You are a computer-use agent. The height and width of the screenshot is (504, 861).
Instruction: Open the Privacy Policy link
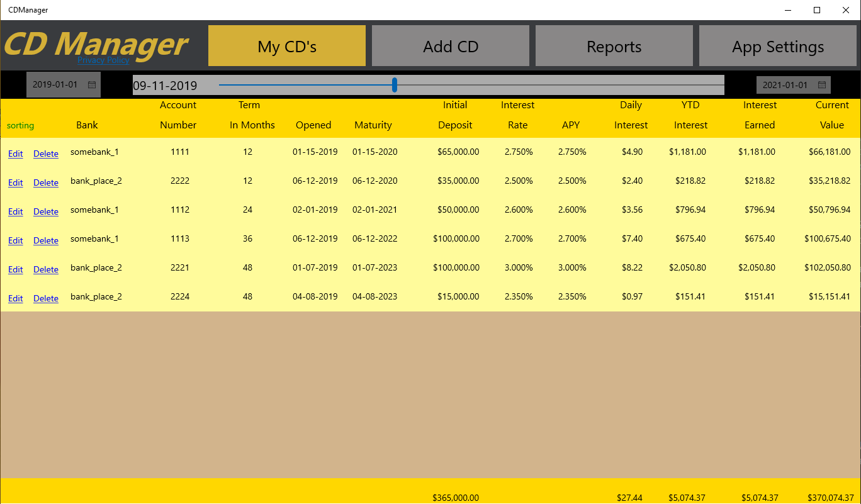103,60
